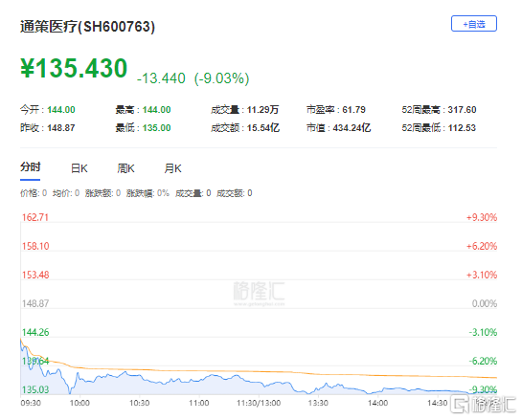Image resolution: width=522 pixels, height=420 pixels.
Task: Click the 涨跌额: 0 readout
Action: coord(102,193)
